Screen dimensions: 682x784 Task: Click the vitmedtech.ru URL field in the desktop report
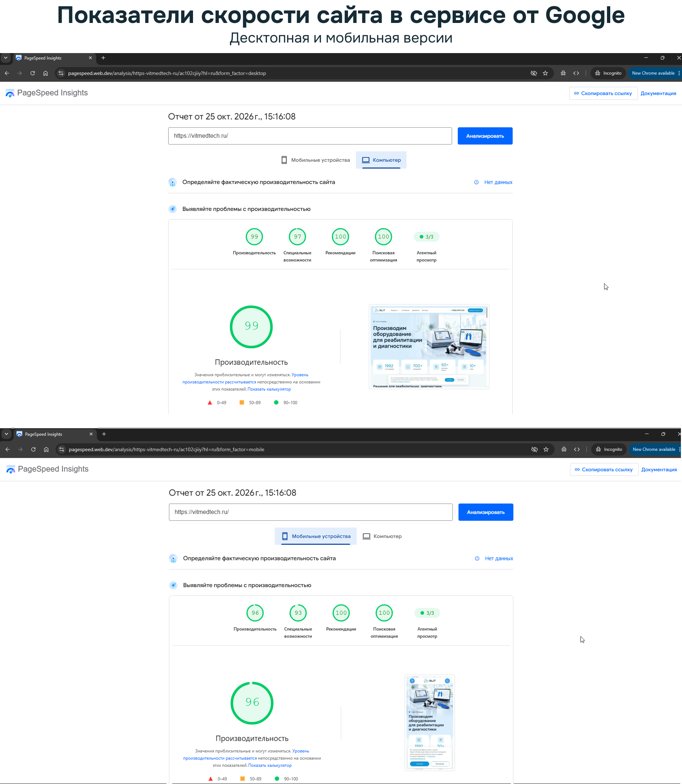[310, 136]
